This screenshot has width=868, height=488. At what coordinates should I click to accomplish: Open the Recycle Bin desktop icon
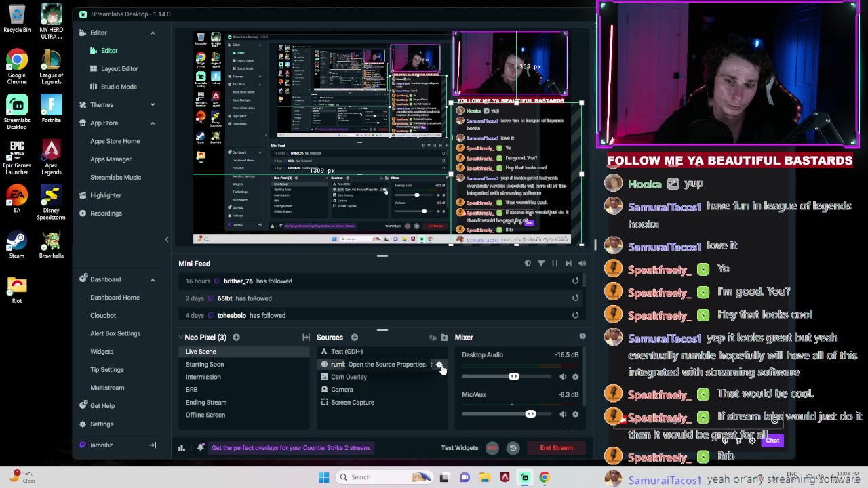[x=17, y=19]
